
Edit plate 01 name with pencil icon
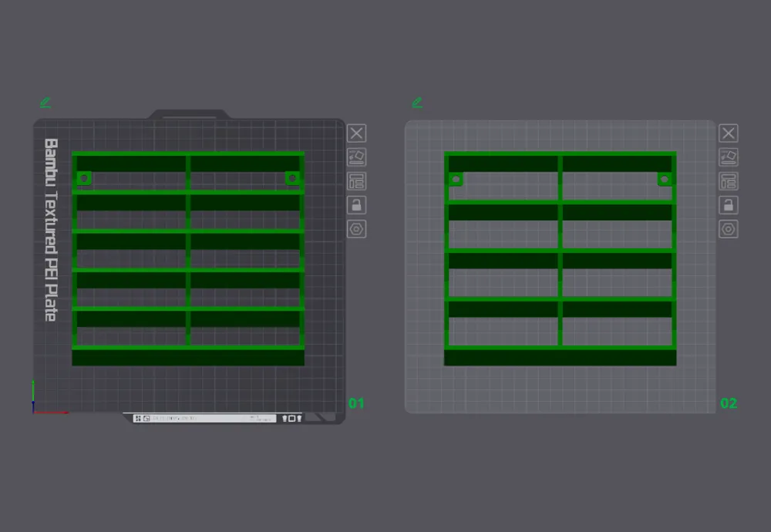pos(45,103)
